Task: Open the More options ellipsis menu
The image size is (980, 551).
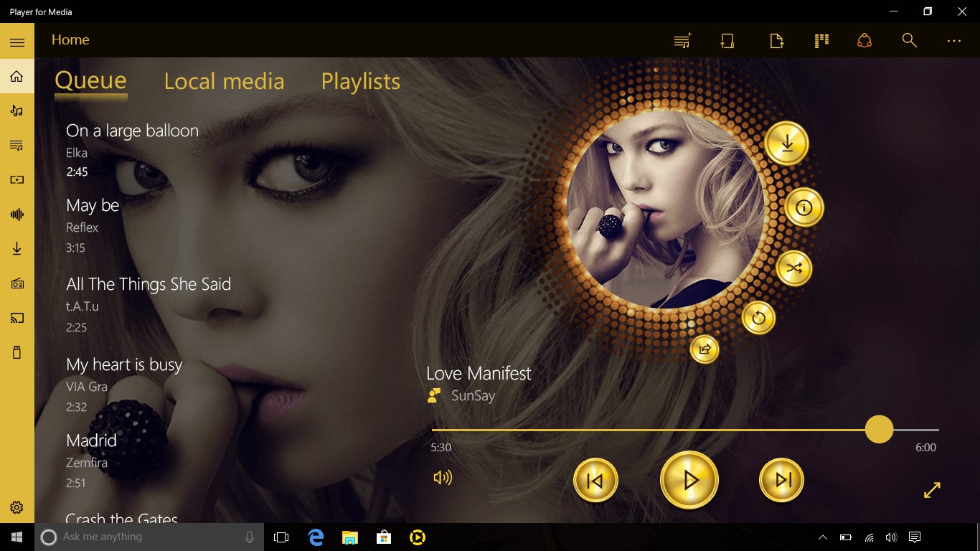Action: coord(954,40)
